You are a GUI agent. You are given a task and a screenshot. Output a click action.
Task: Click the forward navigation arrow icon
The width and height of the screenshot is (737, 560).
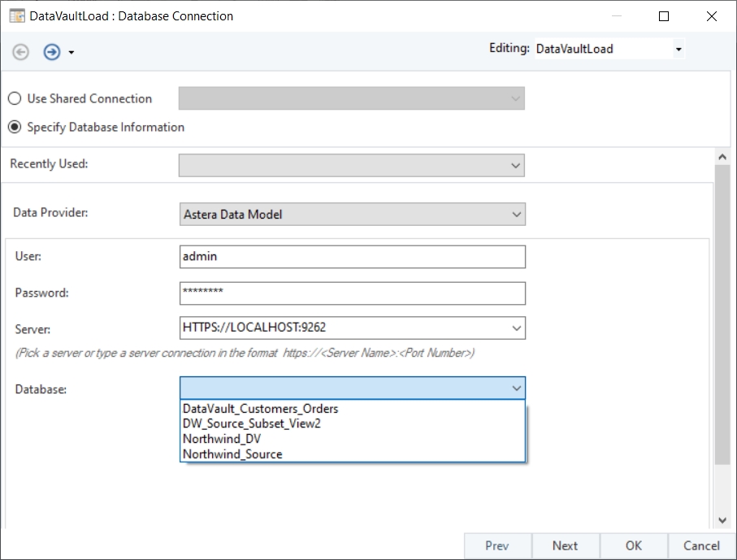point(52,52)
